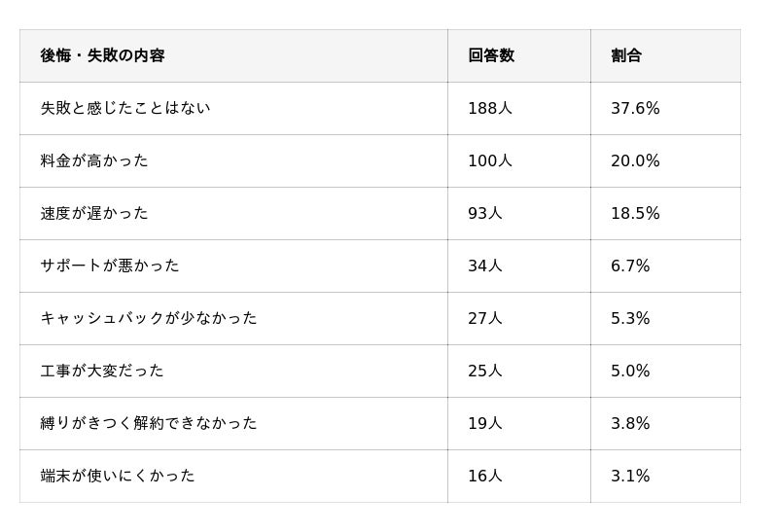778x532 pixels.
Task: Click the 3.1% percentage cell
Action: (630, 477)
